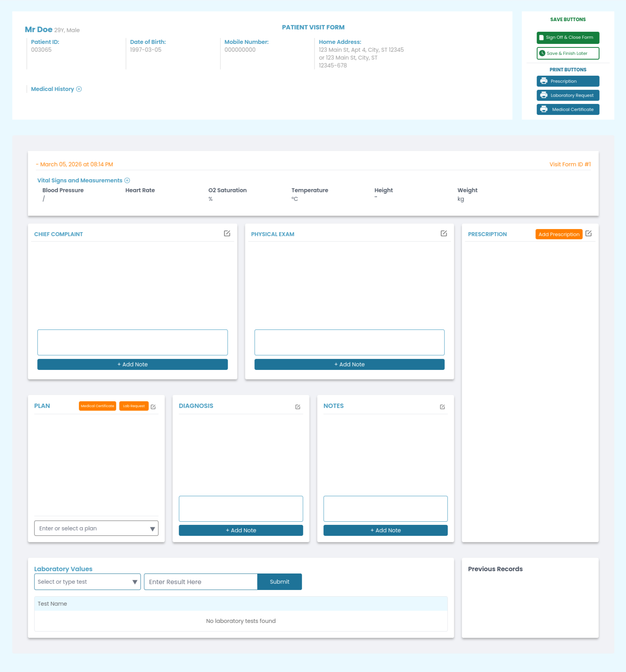The width and height of the screenshot is (626, 672).
Task: Print the Medical Certificate
Action: pos(568,109)
